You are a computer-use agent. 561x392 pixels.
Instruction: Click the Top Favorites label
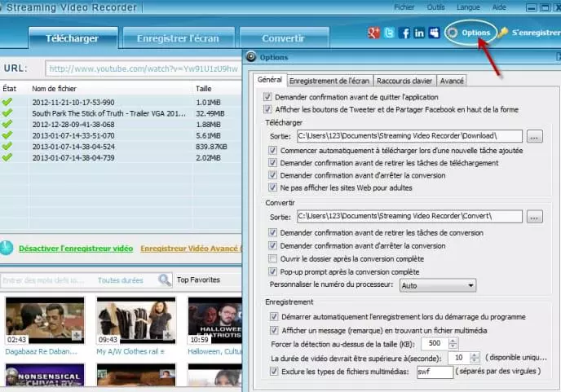198,280
